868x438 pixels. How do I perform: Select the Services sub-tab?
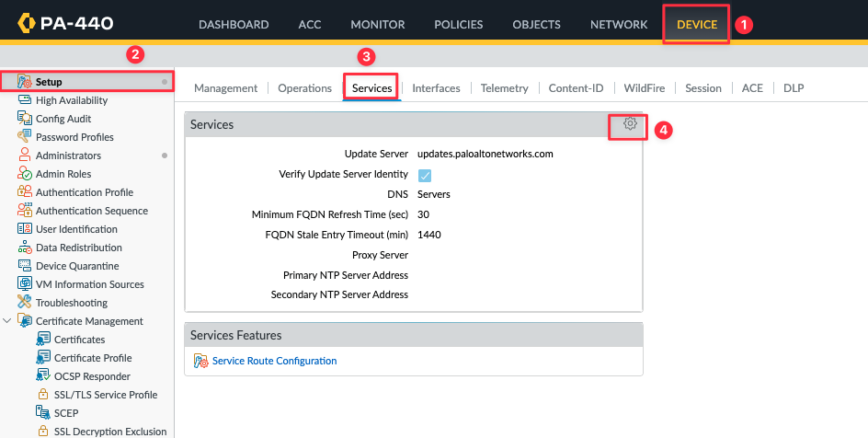click(x=372, y=88)
